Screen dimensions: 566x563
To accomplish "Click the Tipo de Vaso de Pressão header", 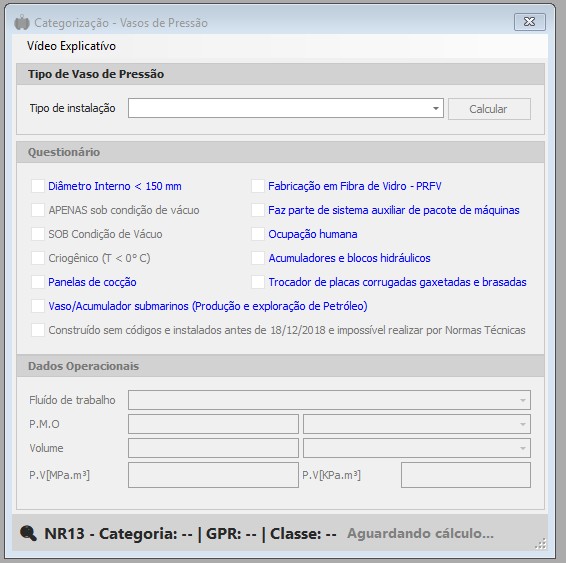I will tap(280, 74).
